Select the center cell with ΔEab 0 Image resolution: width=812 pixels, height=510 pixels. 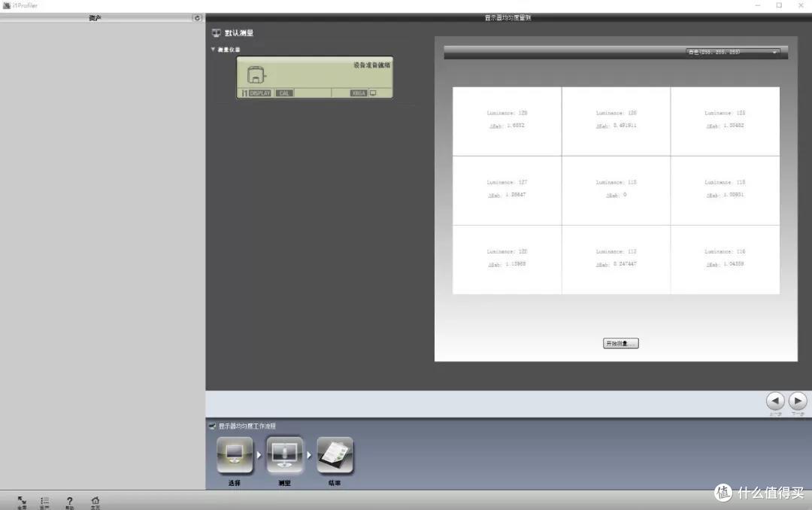[617, 190]
